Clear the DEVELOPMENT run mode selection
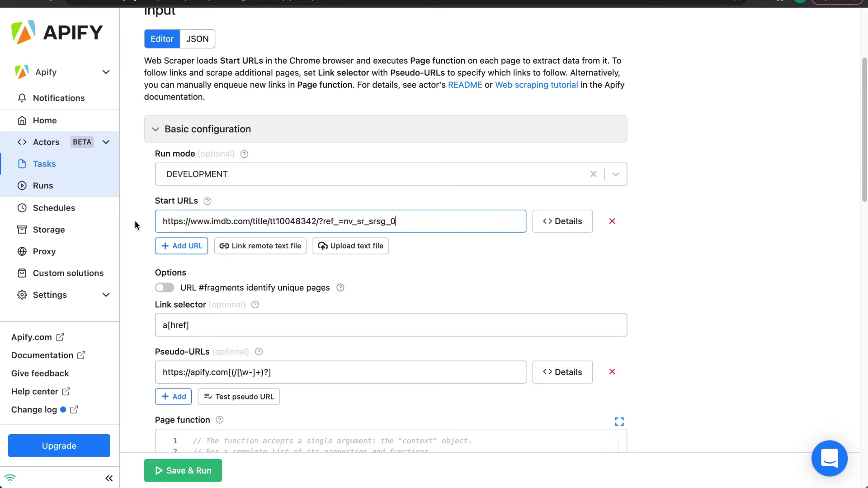Screen dimensions: 868x488 coord(593,174)
